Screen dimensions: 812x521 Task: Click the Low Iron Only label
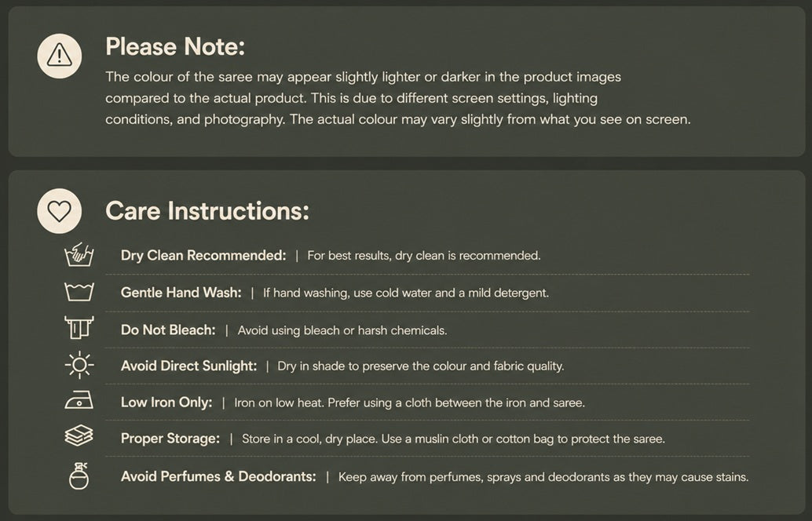coord(166,403)
